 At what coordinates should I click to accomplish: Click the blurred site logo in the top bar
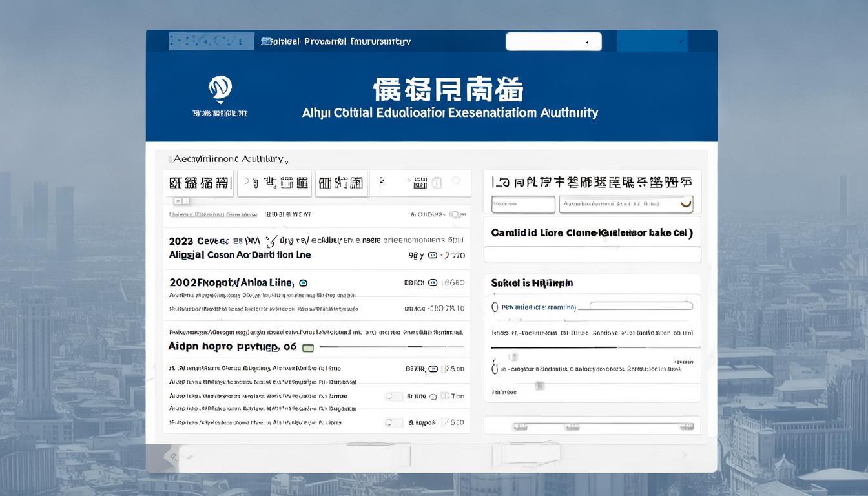(211, 41)
